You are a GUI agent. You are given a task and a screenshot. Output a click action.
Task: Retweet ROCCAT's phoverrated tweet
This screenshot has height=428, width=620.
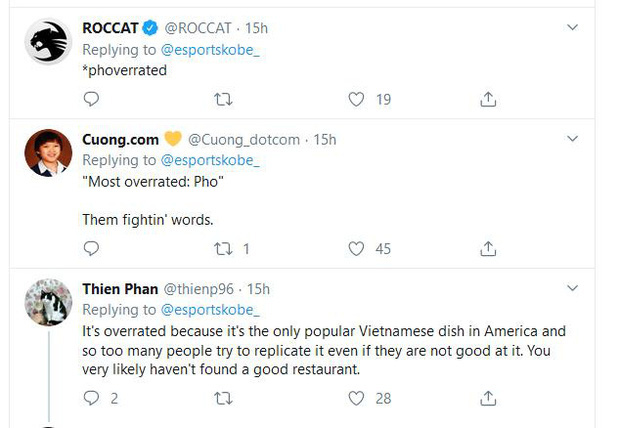[223, 99]
